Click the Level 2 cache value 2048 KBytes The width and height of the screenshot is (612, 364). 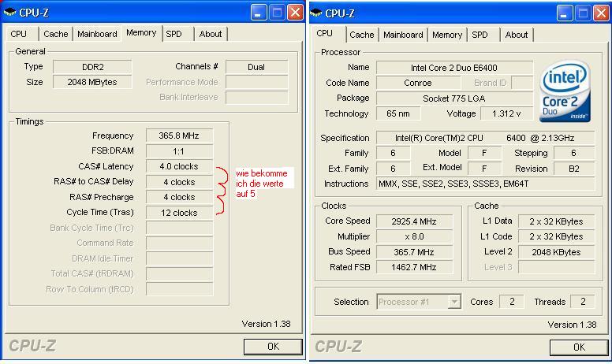coord(556,252)
